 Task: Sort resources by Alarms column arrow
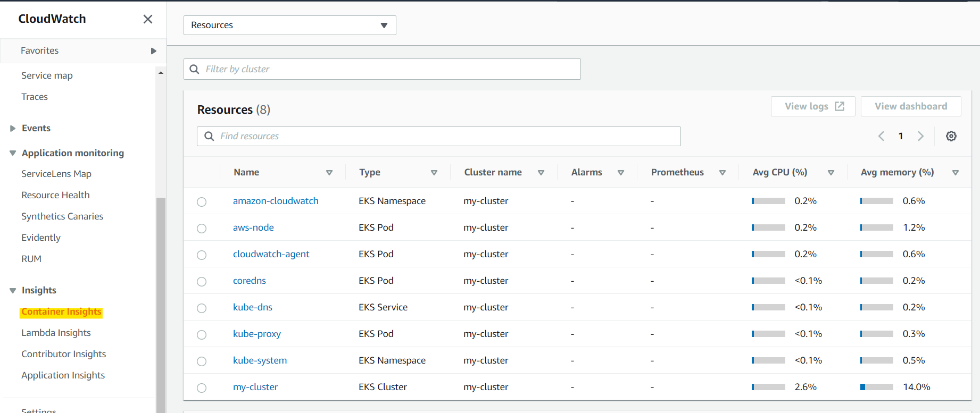(620, 173)
